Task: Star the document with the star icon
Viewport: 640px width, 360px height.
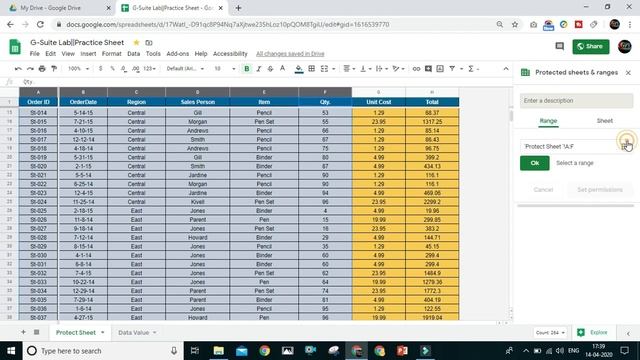Action: pos(136,42)
